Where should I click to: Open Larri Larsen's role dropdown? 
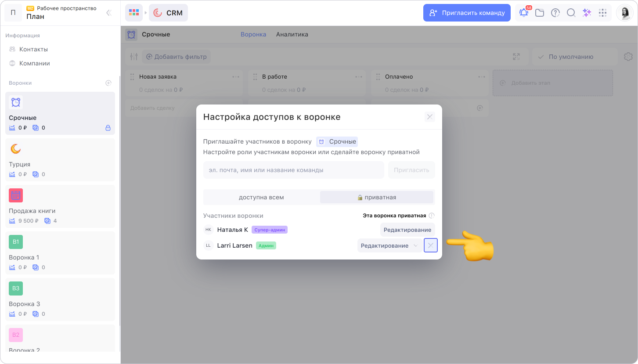pyautogui.click(x=389, y=245)
